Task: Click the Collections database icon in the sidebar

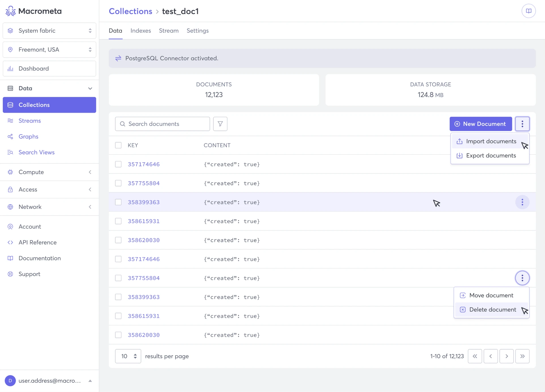Action: [10, 105]
